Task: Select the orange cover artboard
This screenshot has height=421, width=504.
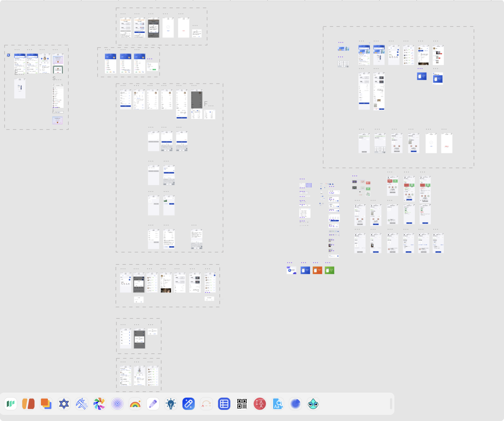Action: click(x=317, y=270)
